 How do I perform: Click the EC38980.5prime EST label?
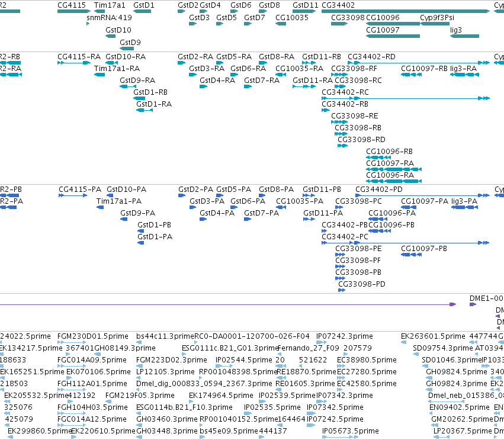click(367, 360)
